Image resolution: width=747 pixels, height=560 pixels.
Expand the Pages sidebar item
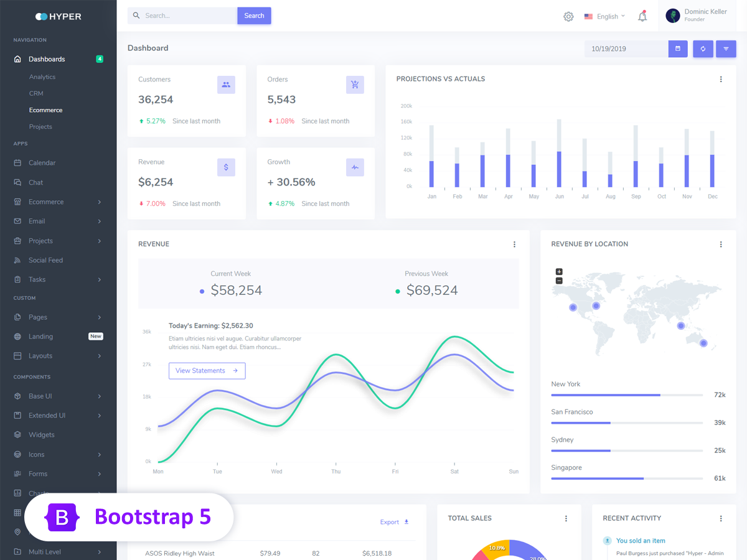coord(57,317)
